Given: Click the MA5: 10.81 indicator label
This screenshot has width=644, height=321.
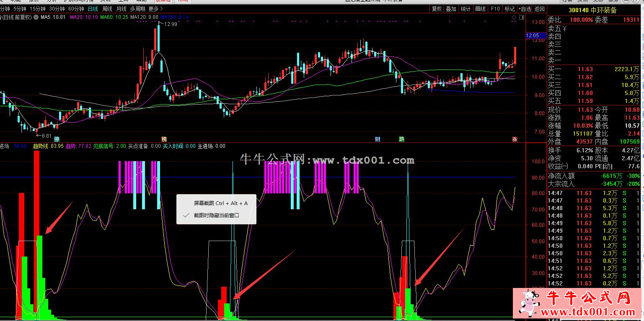Looking at the screenshot, I should (53, 17).
